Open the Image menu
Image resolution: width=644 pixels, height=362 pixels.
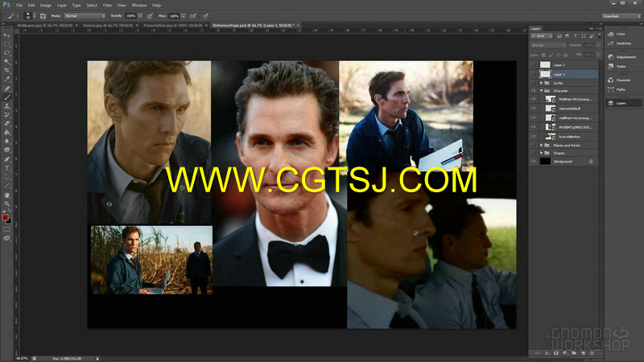tap(46, 6)
